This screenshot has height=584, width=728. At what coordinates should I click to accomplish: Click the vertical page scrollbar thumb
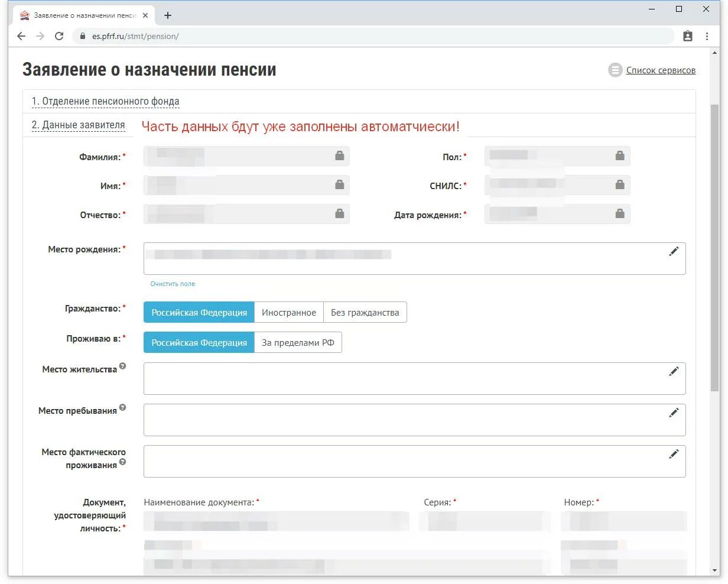715,247
